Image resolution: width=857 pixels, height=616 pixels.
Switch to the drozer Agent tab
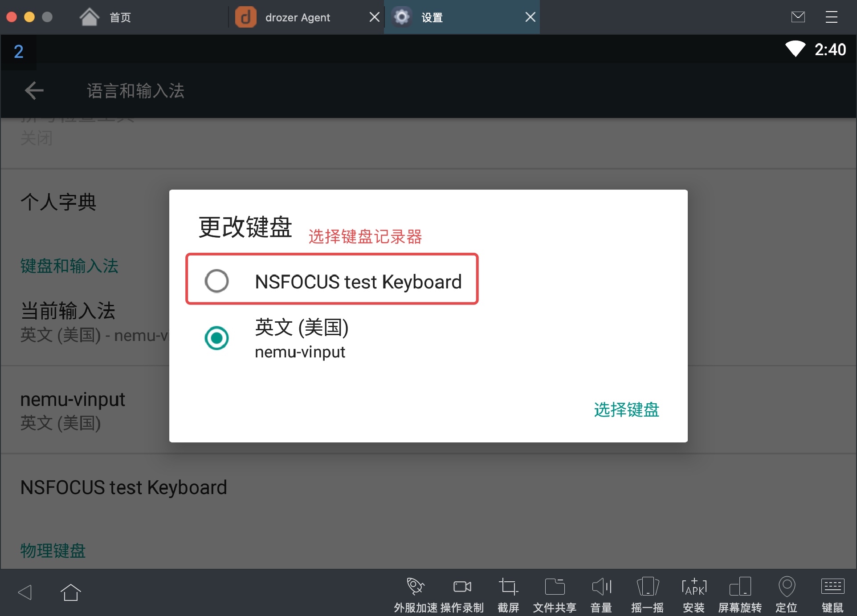click(297, 17)
